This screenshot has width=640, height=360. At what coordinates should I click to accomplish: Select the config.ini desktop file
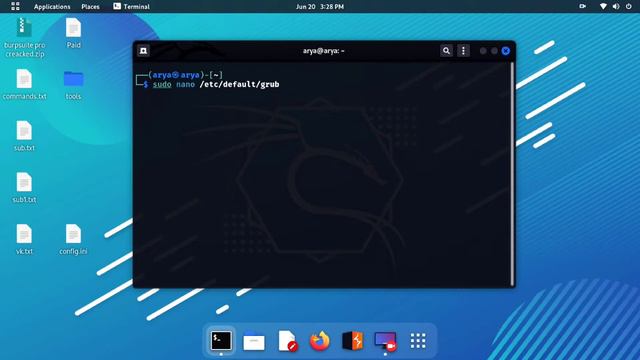point(73,240)
